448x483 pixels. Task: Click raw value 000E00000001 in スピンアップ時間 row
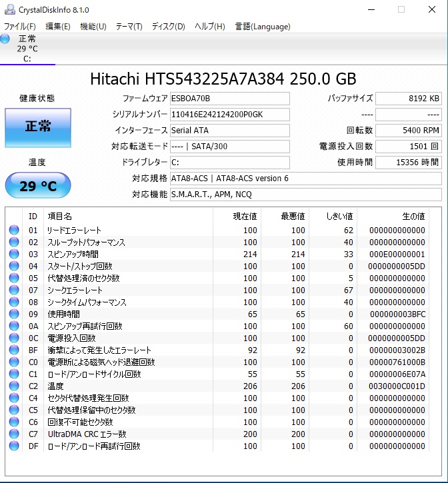(x=397, y=254)
